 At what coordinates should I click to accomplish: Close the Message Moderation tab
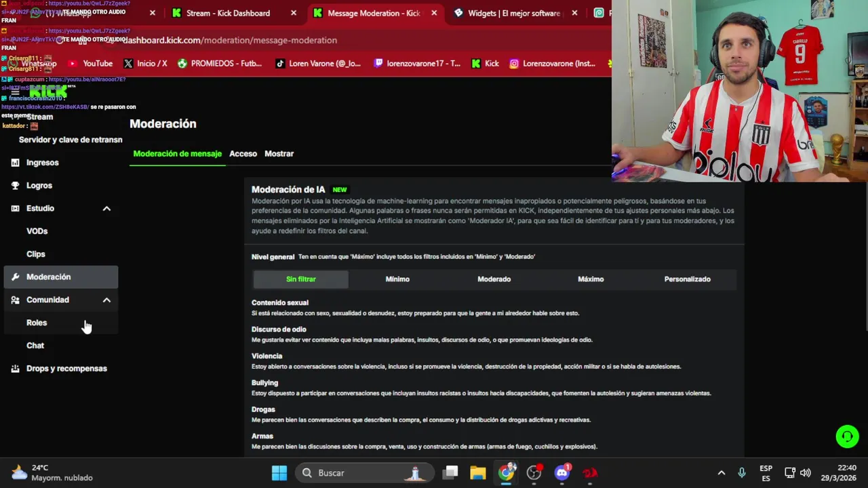[434, 13]
